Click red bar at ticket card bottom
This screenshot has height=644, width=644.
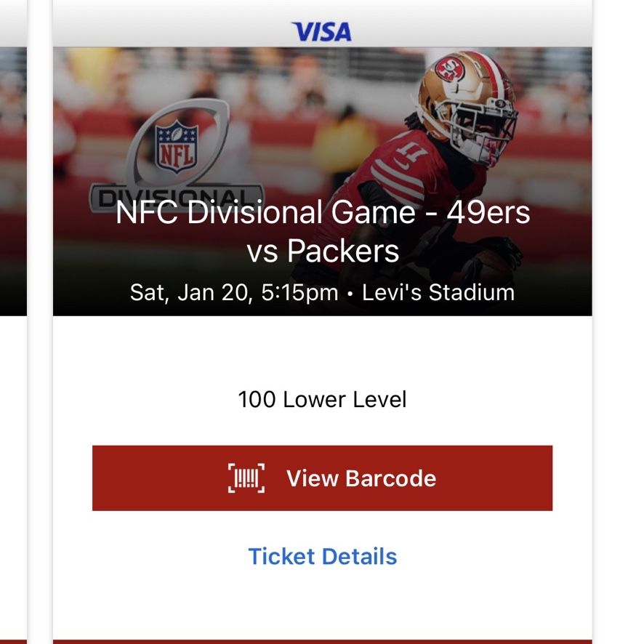pos(323,642)
